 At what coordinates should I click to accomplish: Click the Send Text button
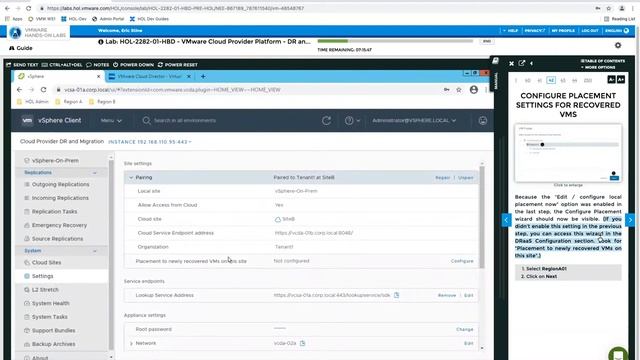coord(22,64)
